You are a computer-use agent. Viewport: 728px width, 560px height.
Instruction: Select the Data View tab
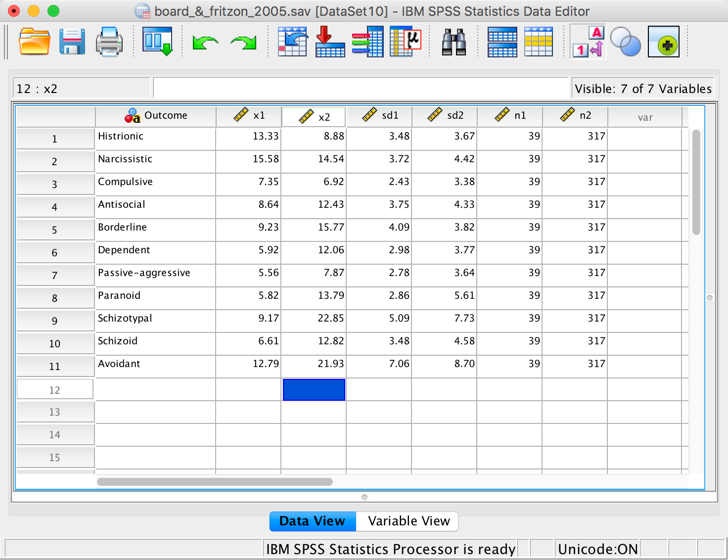[x=312, y=521]
